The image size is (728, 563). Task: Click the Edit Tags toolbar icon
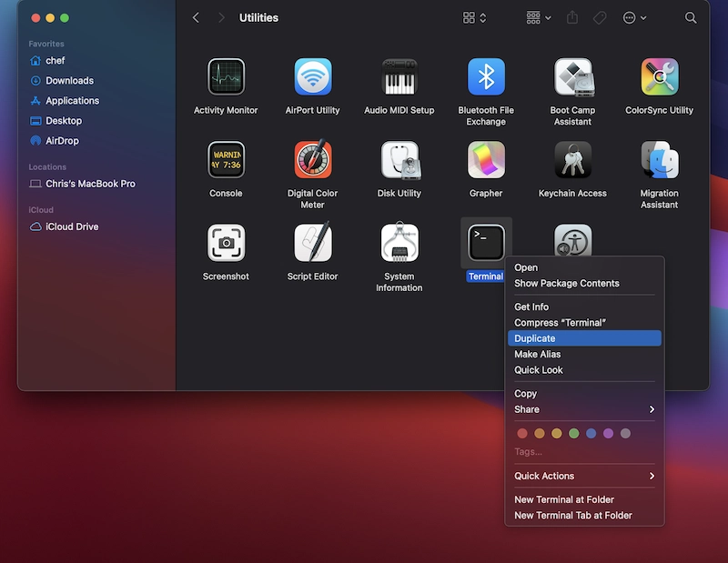600,17
